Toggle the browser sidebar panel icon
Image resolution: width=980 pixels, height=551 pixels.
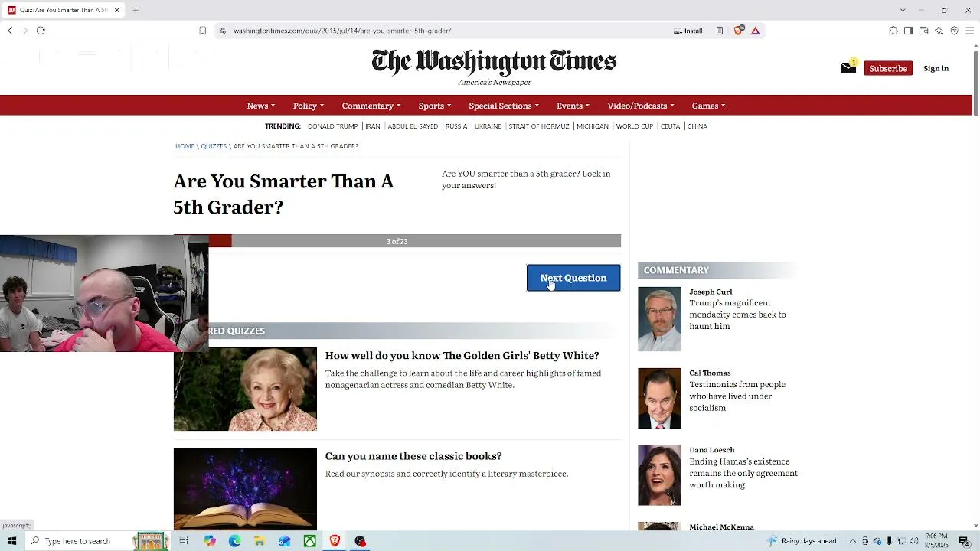point(908,31)
